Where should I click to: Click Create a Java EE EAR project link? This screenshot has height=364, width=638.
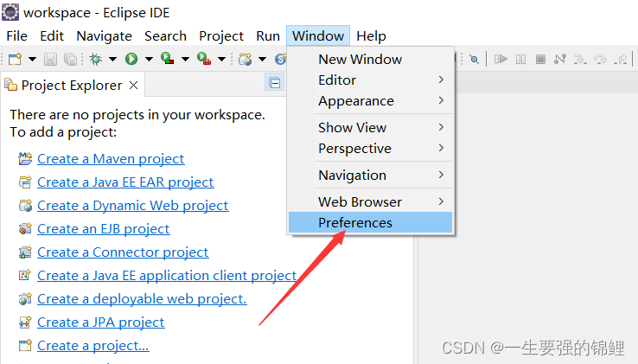(125, 182)
